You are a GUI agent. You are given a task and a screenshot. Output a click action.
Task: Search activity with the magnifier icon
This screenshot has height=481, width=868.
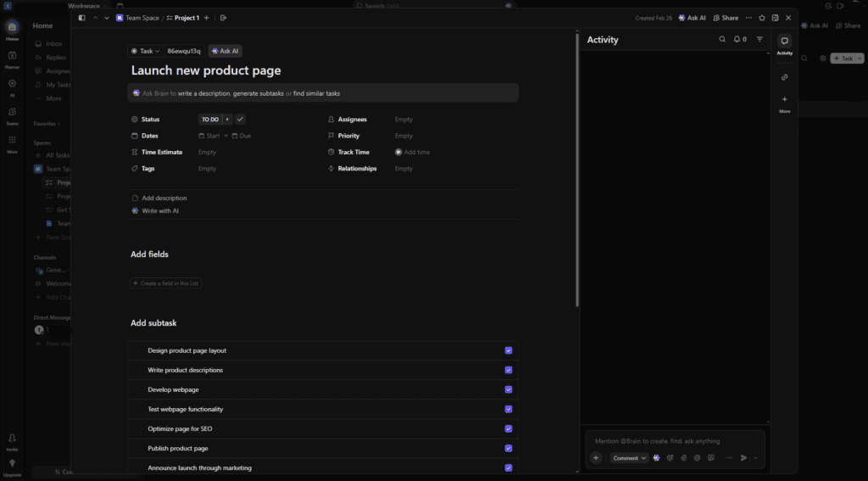click(x=722, y=39)
